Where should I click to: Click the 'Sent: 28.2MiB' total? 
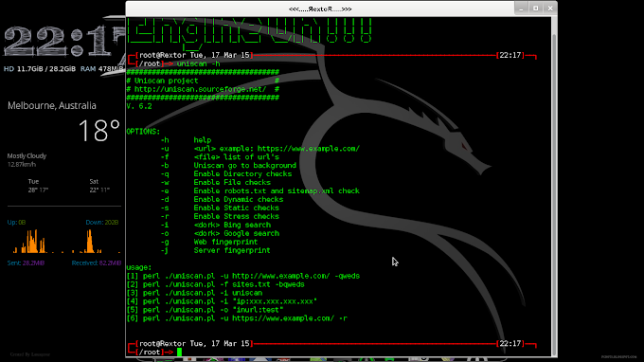coord(26,263)
